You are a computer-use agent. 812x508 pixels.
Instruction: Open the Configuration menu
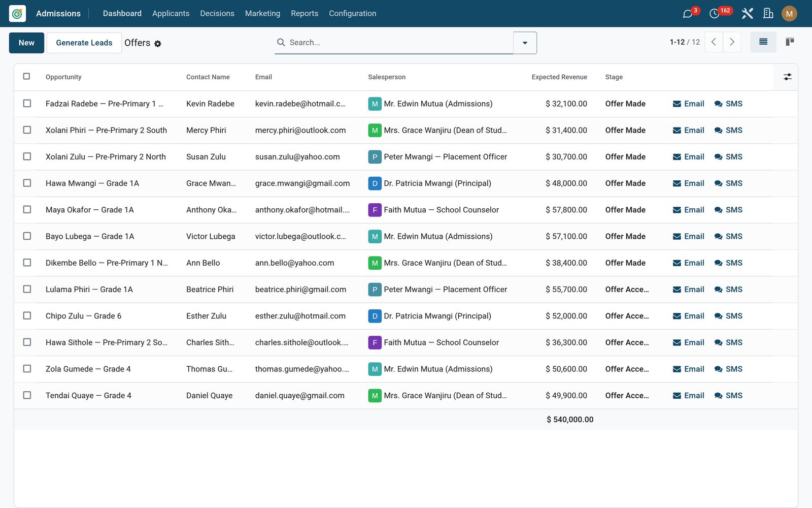(353, 14)
